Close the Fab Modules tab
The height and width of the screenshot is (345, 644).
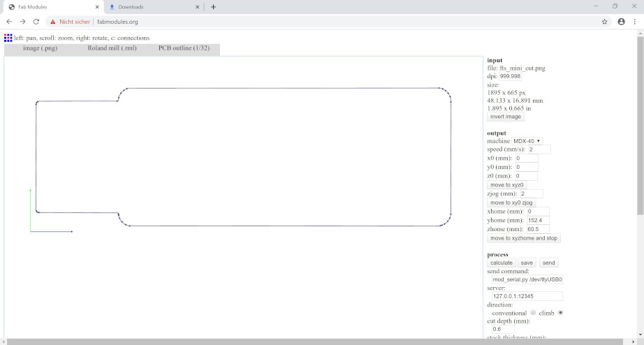coord(97,7)
